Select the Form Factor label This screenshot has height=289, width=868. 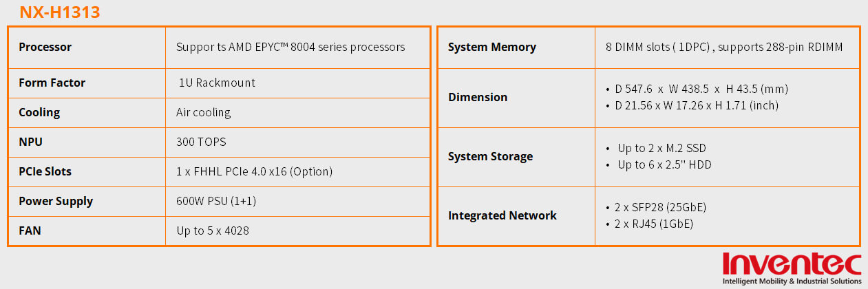point(52,83)
